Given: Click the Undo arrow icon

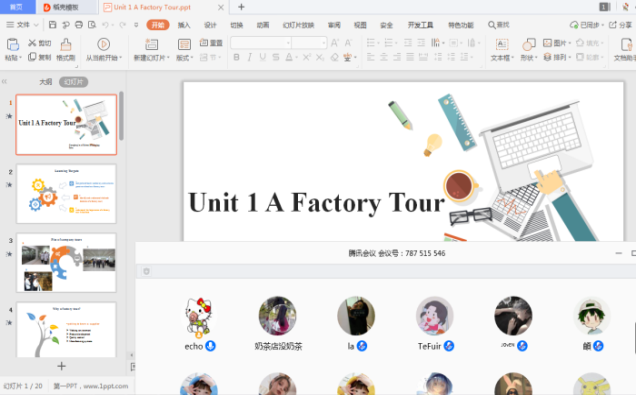Looking at the screenshot, I should (105, 25).
